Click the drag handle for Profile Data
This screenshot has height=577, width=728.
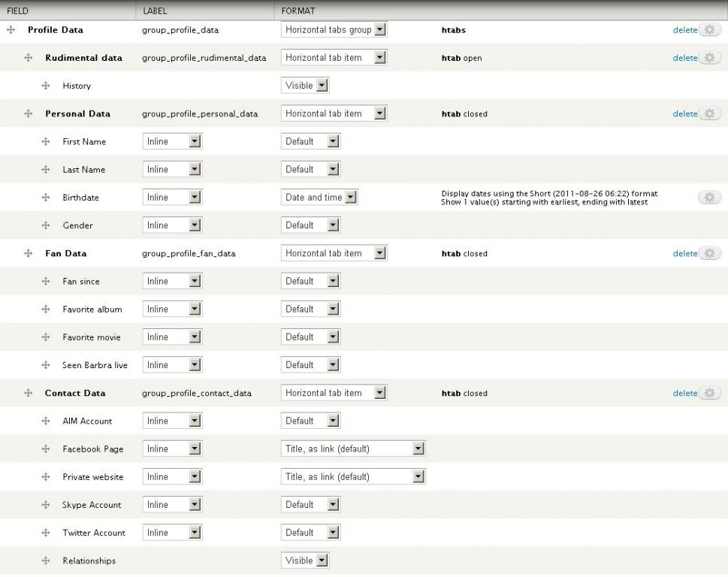(11, 30)
